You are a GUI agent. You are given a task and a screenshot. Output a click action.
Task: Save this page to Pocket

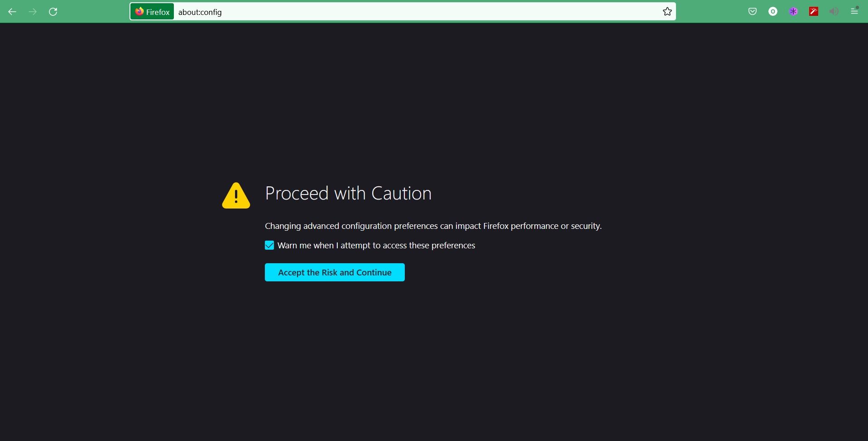point(752,11)
